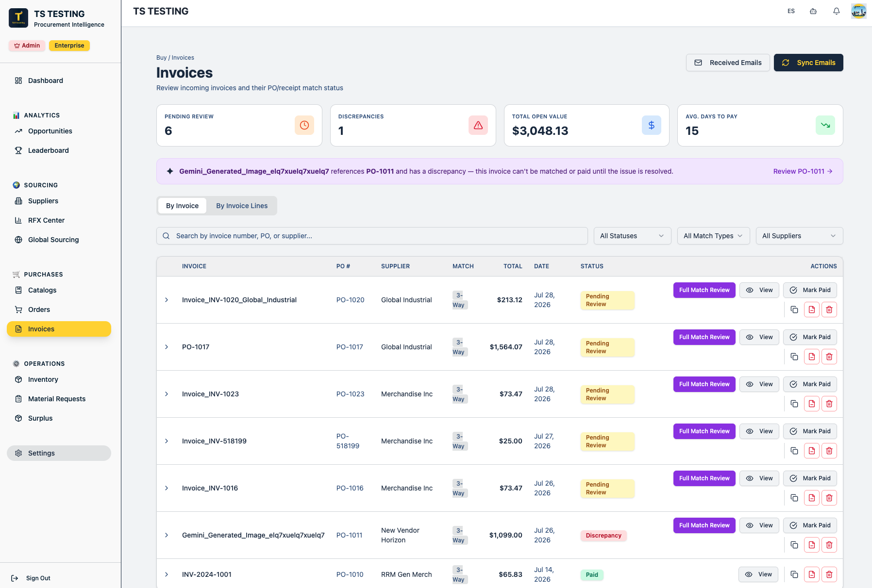
Task: Follow Review PO-1011 link
Action: [803, 171]
